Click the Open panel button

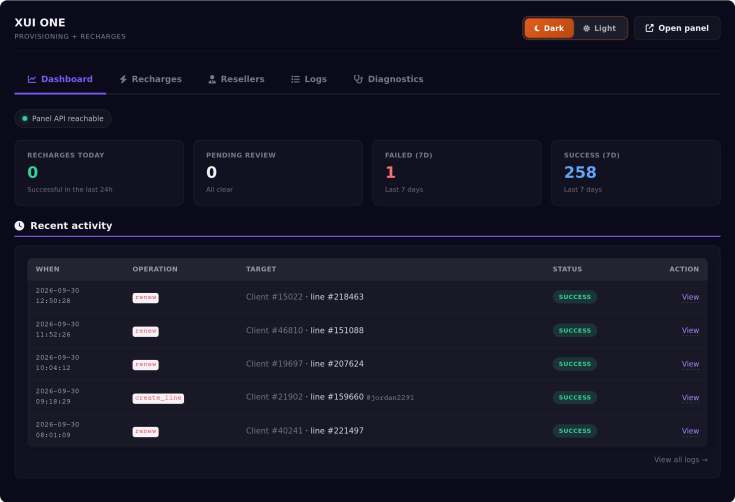pyautogui.click(x=677, y=28)
